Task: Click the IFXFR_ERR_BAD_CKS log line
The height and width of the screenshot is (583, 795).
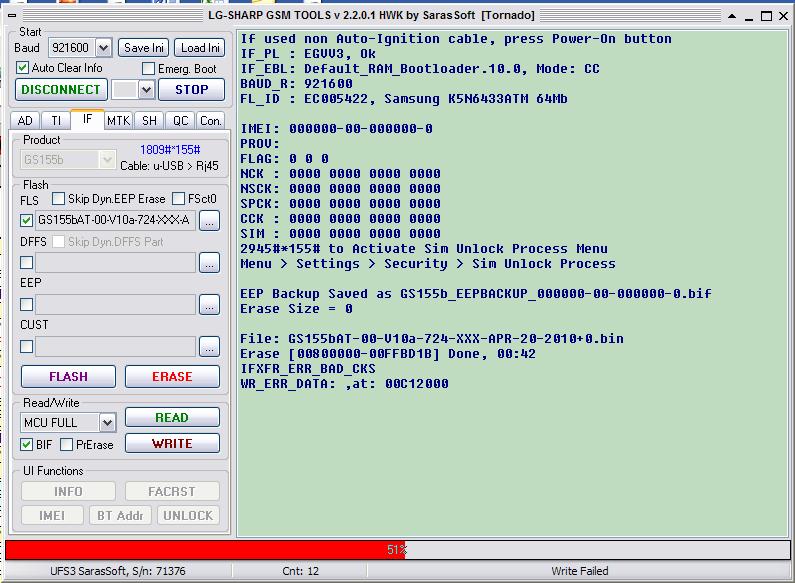Action: coord(308,369)
